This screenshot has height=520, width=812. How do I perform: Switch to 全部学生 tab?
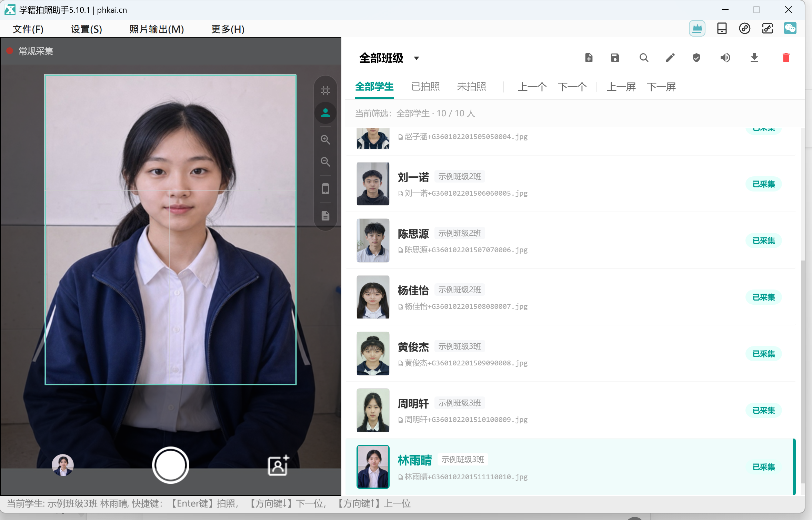click(x=374, y=86)
